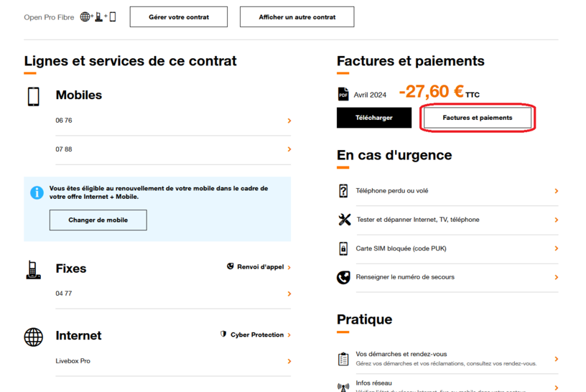Click the lost phone question mark icon

(343, 190)
